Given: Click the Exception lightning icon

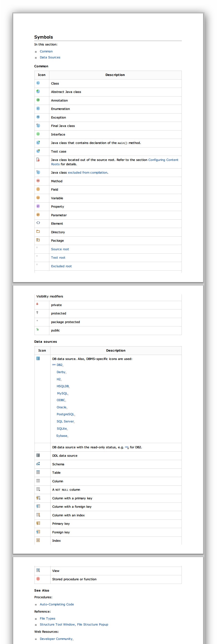Looking at the screenshot, I should pyautogui.click(x=38, y=117).
